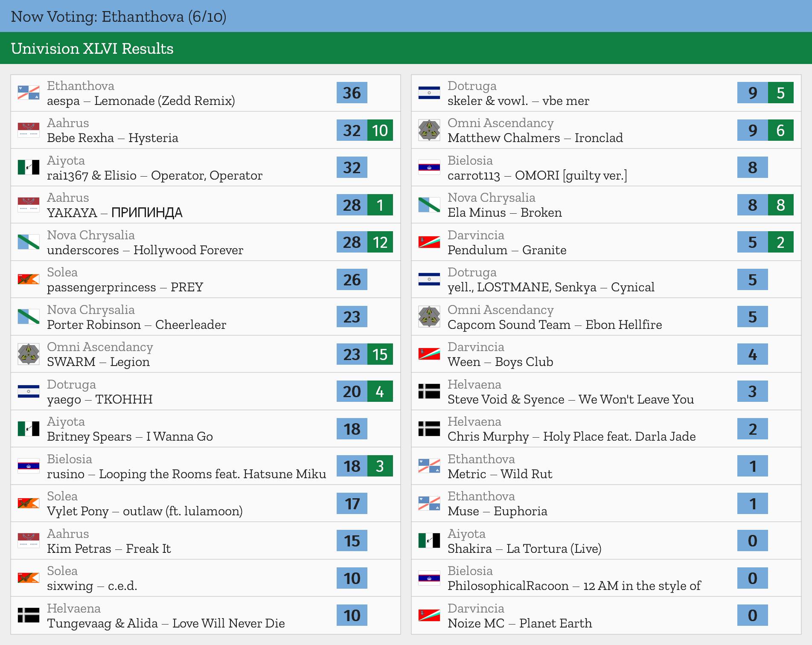Click the green 8 points for Ela Minus – Broken
Screen dimensions: 812x645
[781, 205]
